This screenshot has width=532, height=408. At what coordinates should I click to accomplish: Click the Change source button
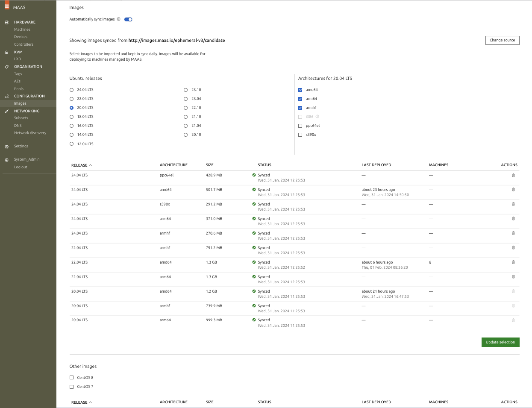tap(502, 40)
